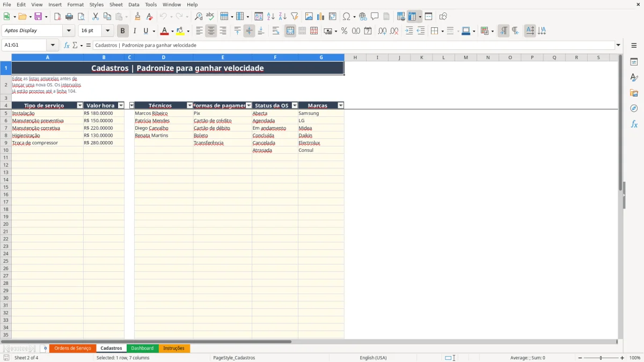Insert an image using the toolbar icon
Screen dimensions: 644x362
coord(309,17)
